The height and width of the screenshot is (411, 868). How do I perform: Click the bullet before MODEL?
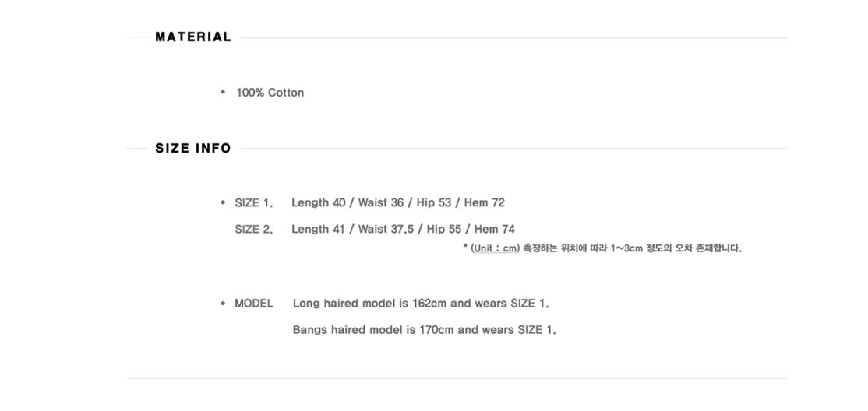(x=223, y=303)
